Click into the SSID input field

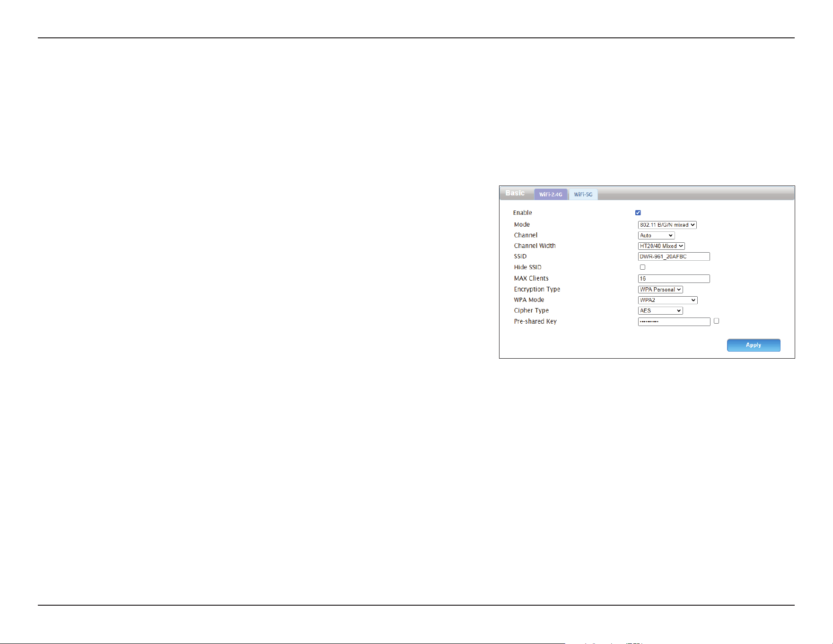[674, 256]
